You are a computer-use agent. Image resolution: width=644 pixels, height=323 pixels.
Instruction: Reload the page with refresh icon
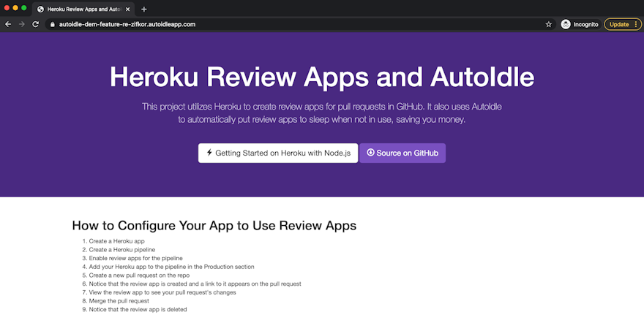36,24
